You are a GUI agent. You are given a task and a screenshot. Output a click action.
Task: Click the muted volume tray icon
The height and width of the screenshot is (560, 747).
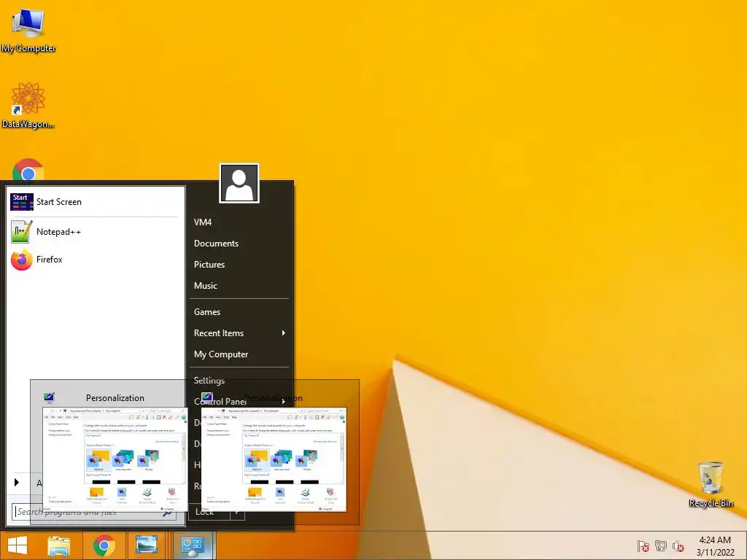coord(678,546)
